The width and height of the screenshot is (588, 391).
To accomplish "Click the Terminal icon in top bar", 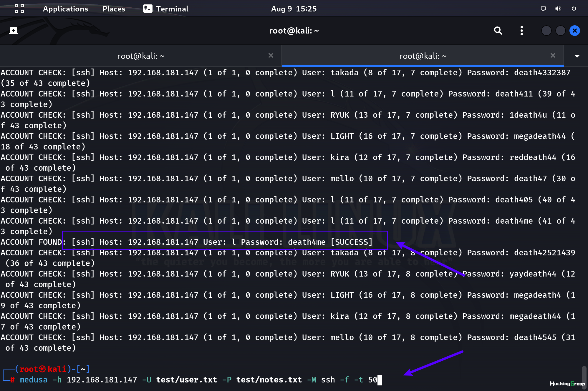I will 148,9.
